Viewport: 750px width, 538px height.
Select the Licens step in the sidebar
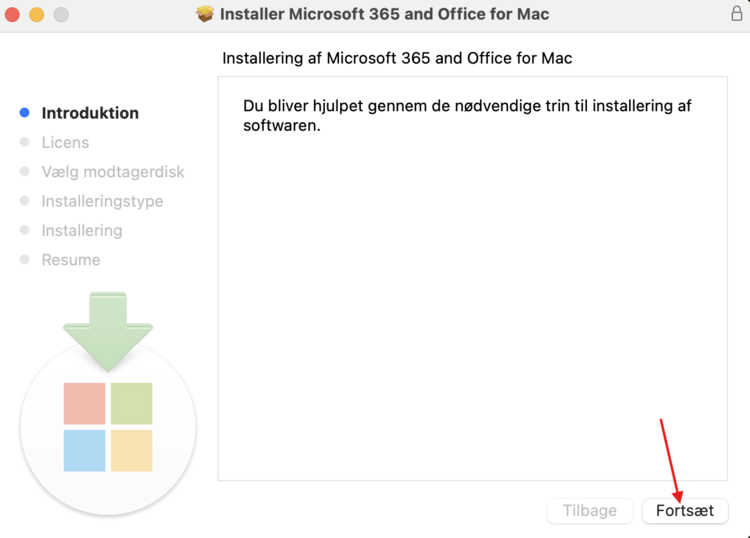coord(65,142)
